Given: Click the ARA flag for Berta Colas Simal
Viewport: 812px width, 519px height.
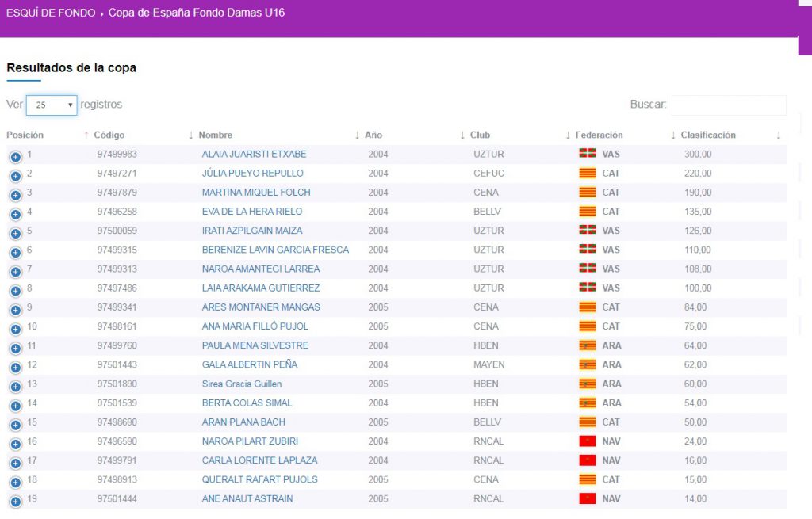Looking at the screenshot, I should (x=588, y=403).
